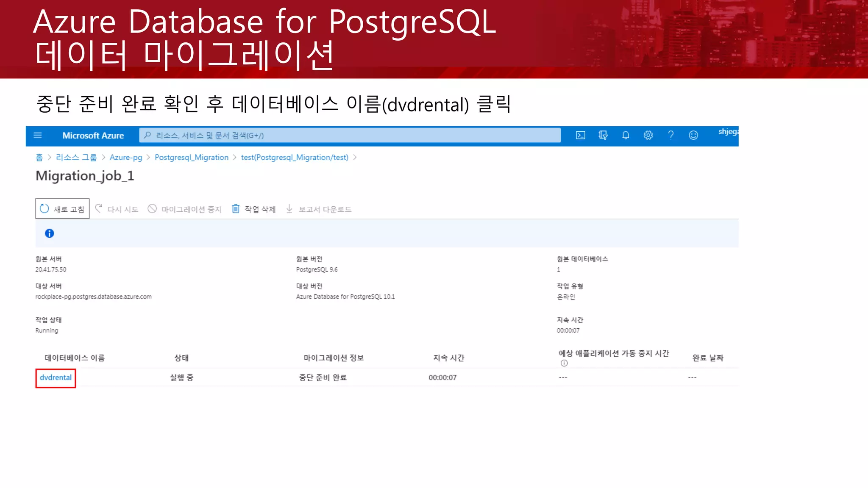This screenshot has height=488, width=868.
Task: Go to test(Postgresql_Migration/test) breadcrumb
Action: [x=295, y=158]
